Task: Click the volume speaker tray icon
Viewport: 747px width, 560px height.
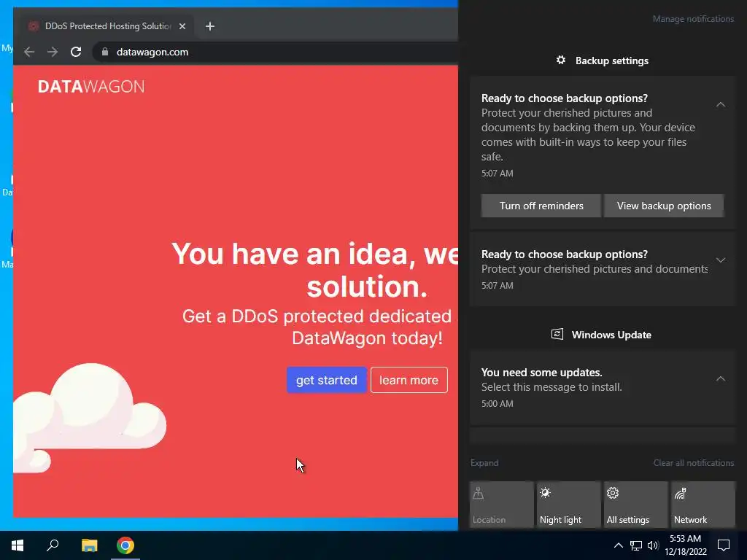Action: [653, 545]
